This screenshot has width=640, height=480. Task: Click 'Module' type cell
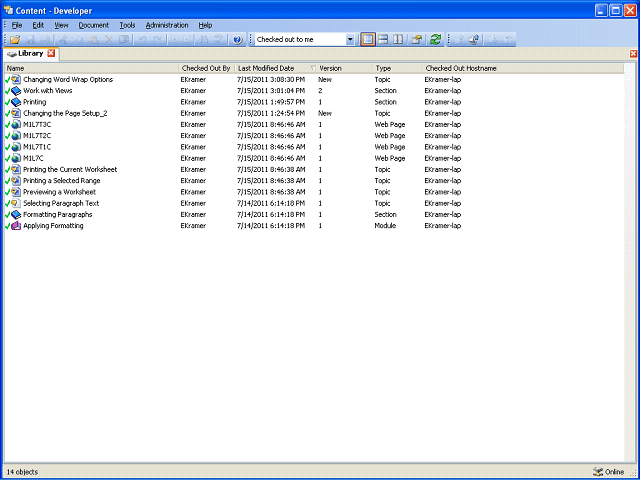385,226
